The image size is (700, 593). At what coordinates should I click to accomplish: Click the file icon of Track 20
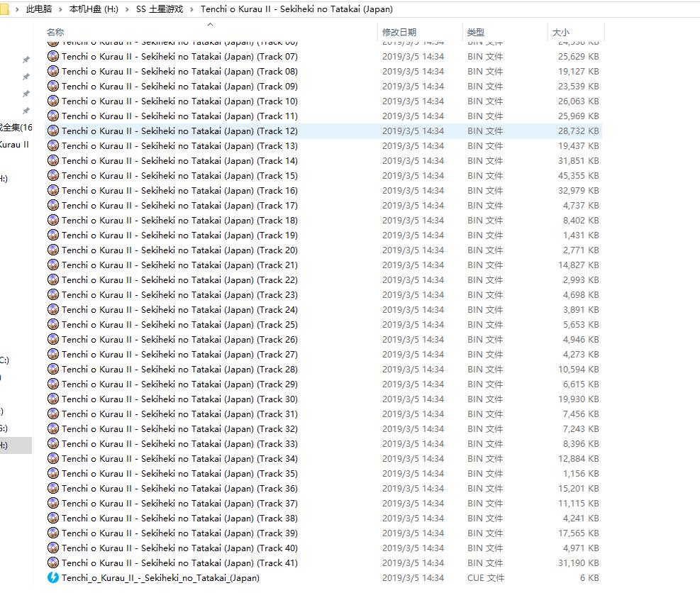point(53,250)
